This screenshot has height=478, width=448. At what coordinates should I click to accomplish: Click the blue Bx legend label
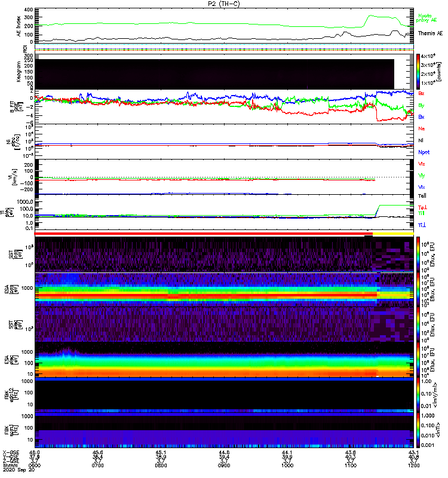click(x=421, y=117)
